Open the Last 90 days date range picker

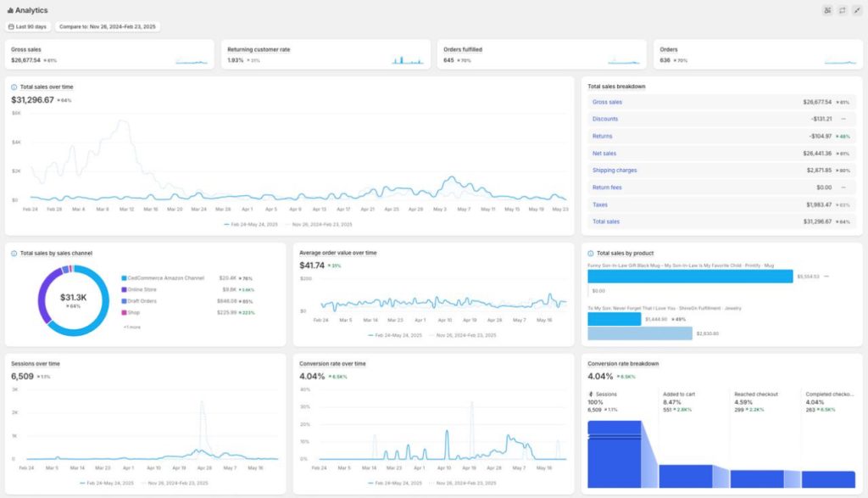[x=30, y=27]
